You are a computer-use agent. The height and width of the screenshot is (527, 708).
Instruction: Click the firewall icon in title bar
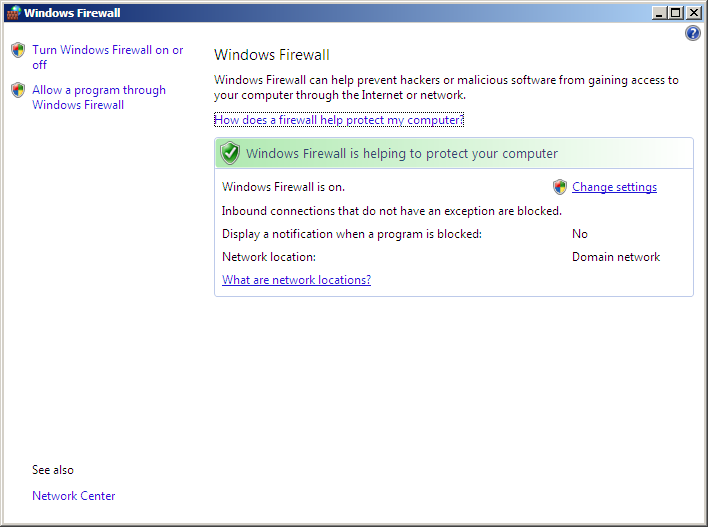pyautogui.click(x=14, y=13)
